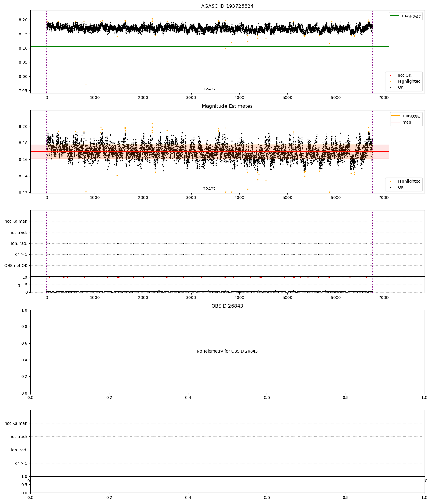Click 'not track' label in the bottom plot
The height and width of the screenshot is (504, 432).
18,437
